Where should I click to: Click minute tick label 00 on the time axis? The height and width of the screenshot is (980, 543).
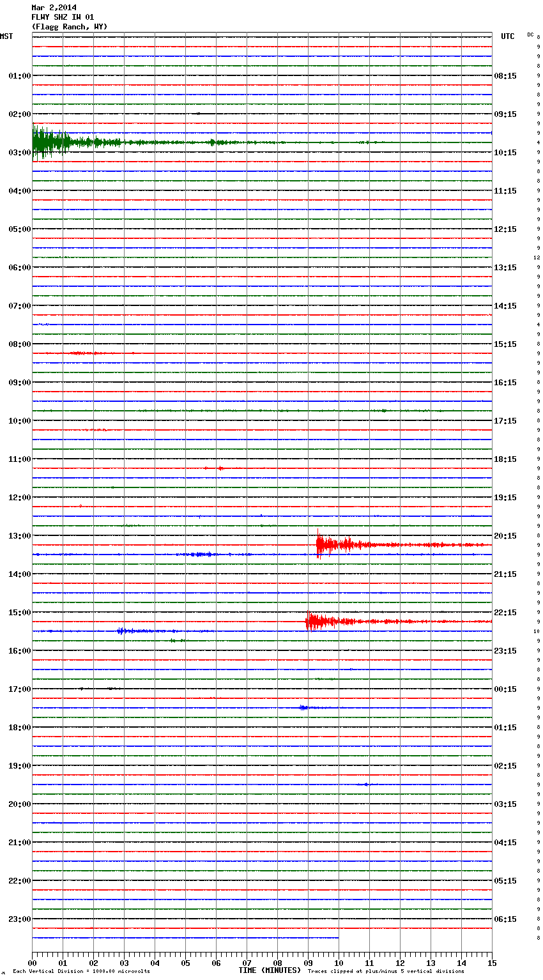(32, 963)
